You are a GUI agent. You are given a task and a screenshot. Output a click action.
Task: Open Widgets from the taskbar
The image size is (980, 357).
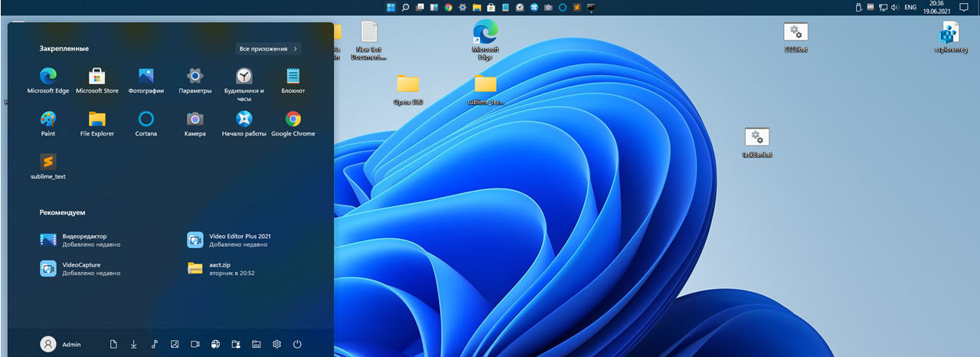click(x=434, y=8)
